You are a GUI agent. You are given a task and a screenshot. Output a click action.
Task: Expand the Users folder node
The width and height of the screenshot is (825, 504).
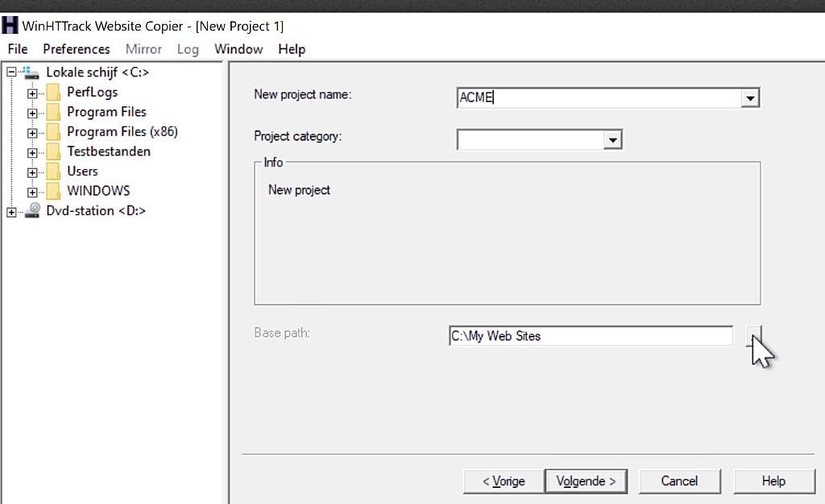[x=32, y=172]
